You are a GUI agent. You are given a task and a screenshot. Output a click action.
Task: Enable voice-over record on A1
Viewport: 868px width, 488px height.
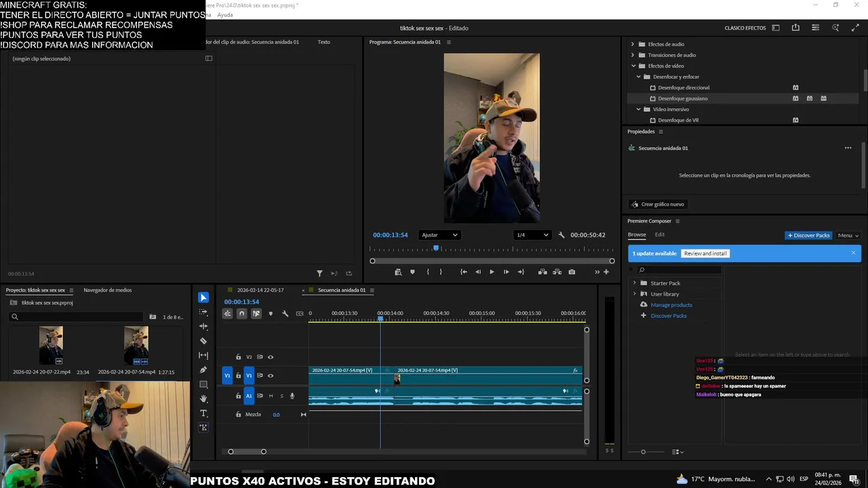pyautogui.click(x=292, y=396)
